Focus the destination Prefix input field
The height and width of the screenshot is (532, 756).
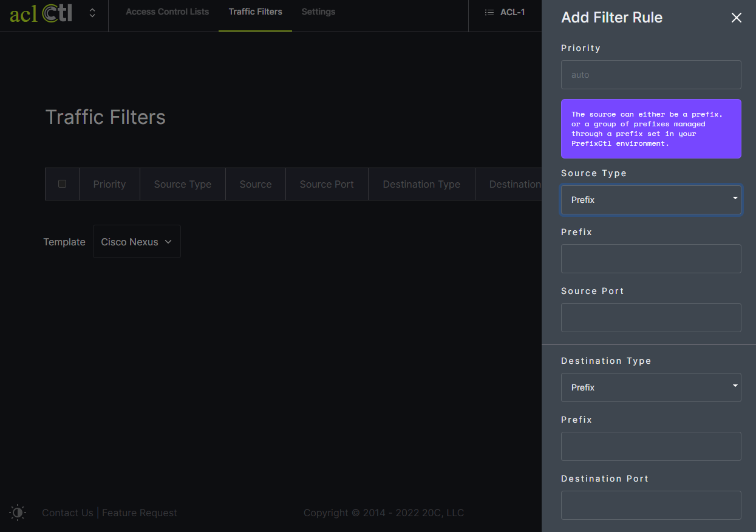point(650,446)
